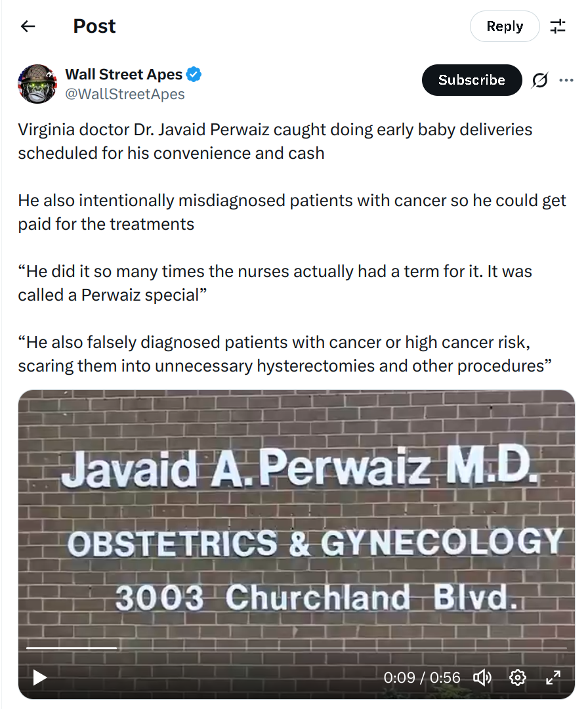Click the quoted Perwaiz special paragraph

[275, 283]
